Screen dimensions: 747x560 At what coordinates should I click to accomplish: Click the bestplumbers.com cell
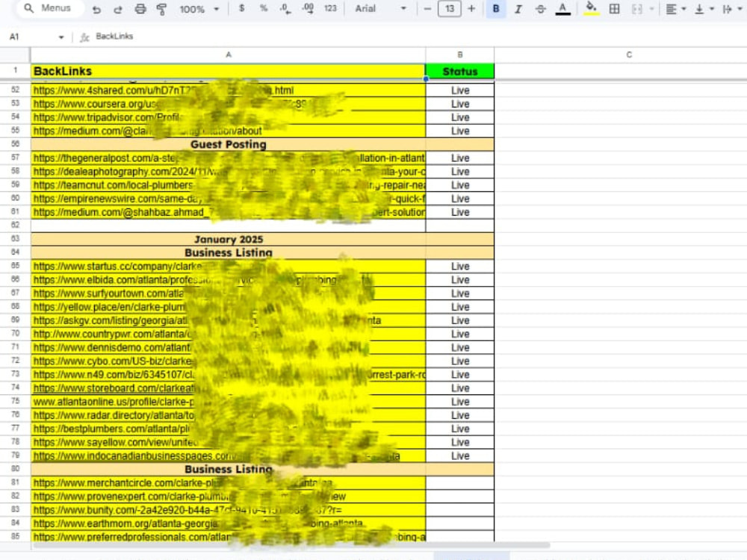tap(228, 429)
